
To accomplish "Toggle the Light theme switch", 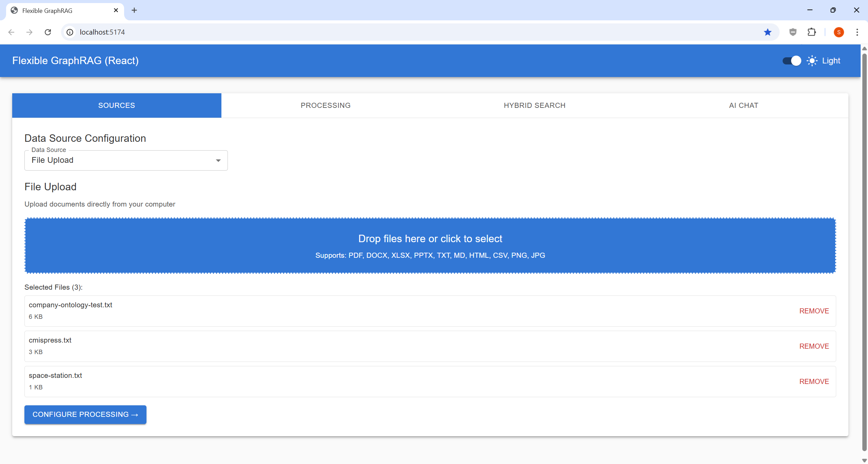I will point(792,61).
